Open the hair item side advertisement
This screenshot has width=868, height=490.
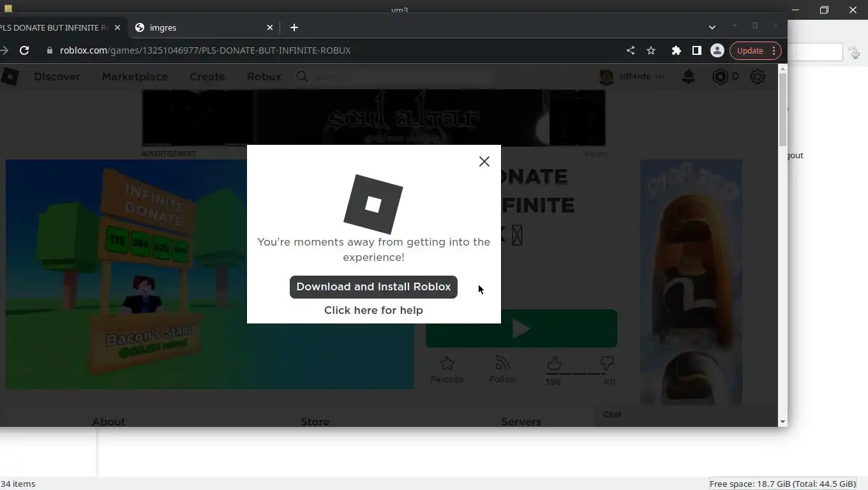coord(691,282)
